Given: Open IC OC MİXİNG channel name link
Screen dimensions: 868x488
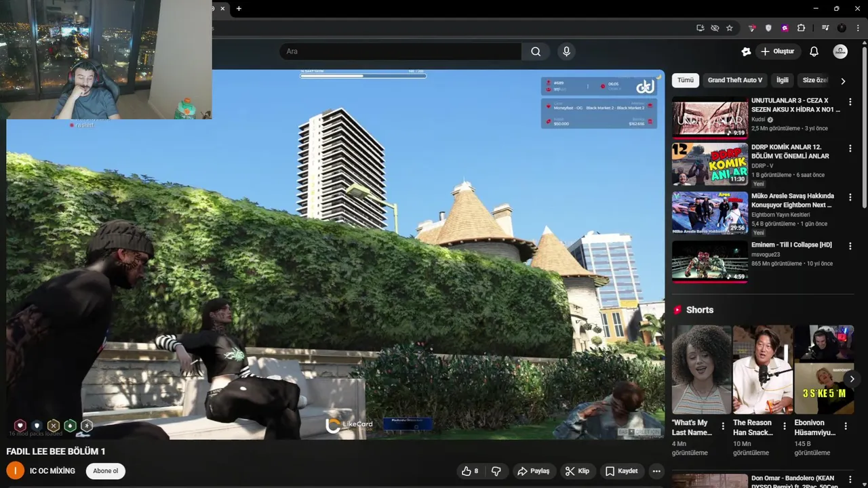Looking at the screenshot, I should coord(52,471).
